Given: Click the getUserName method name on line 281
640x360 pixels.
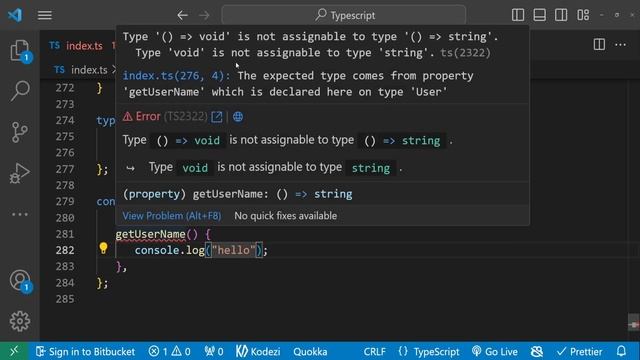Looking at the screenshot, I should 150,234.
